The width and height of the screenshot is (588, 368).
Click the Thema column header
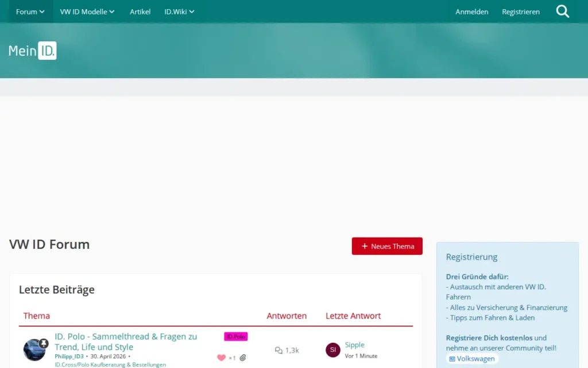36,316
